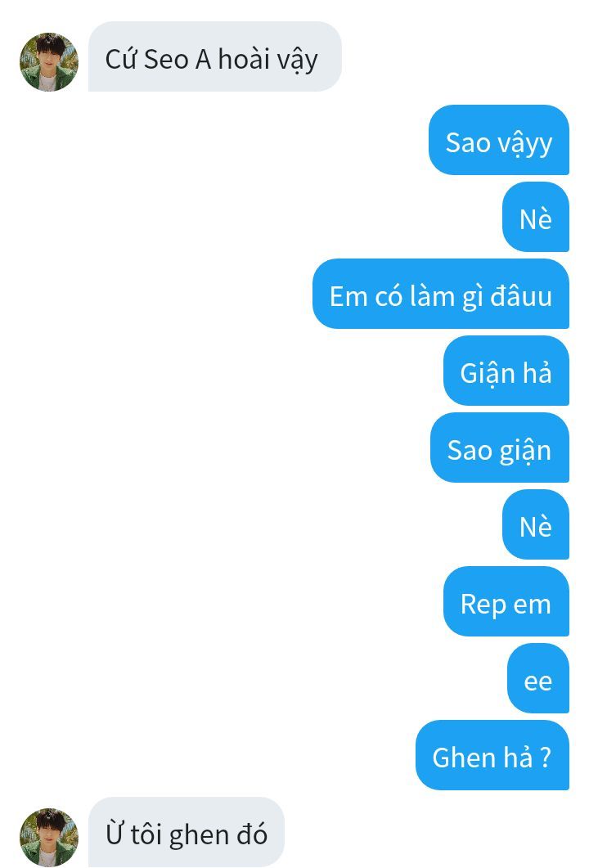589x868 pixels.
Task: Open the avatar beside 'Cứ Seo A hoài vậy'
Action: [49, 62]
